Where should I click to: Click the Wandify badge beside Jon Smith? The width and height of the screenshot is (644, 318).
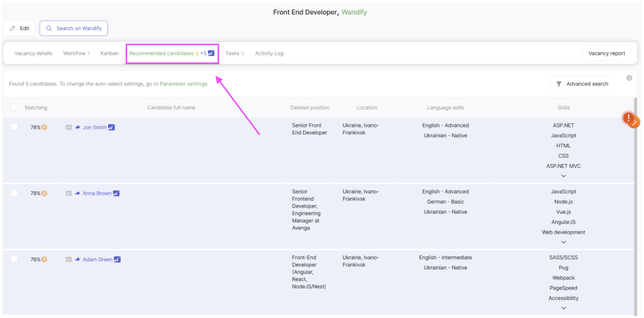coord(111,127)
